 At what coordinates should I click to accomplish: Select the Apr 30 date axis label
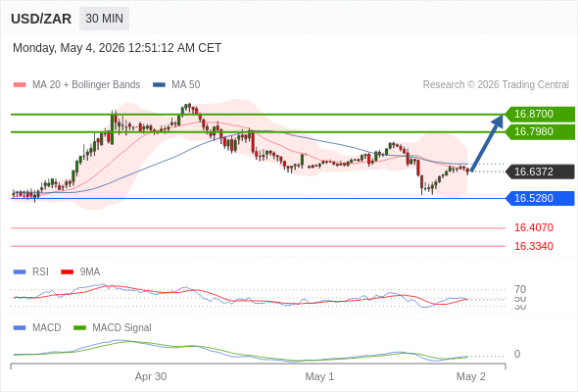coord(151,376)
